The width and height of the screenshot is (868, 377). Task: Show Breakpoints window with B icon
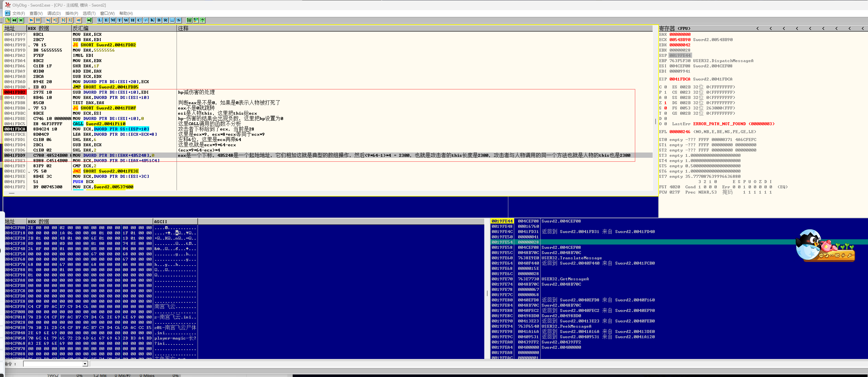pyautogui.click(x=159, y=20)
